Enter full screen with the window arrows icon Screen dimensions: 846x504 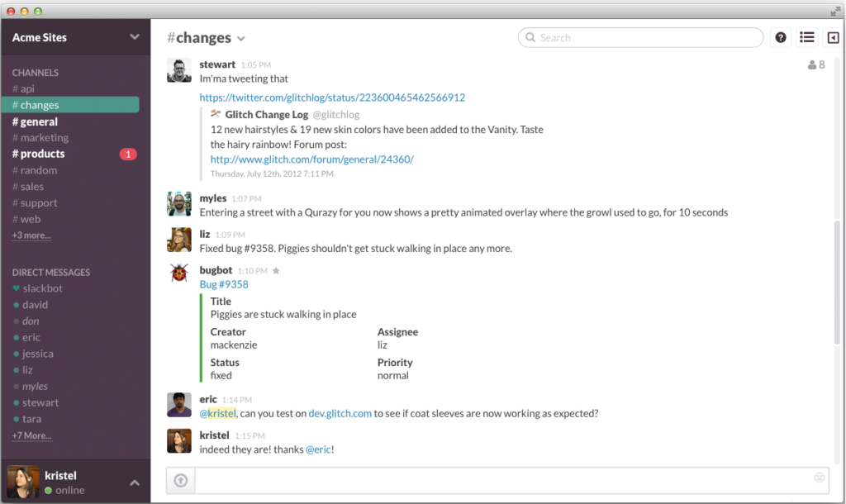pos(835,12)
